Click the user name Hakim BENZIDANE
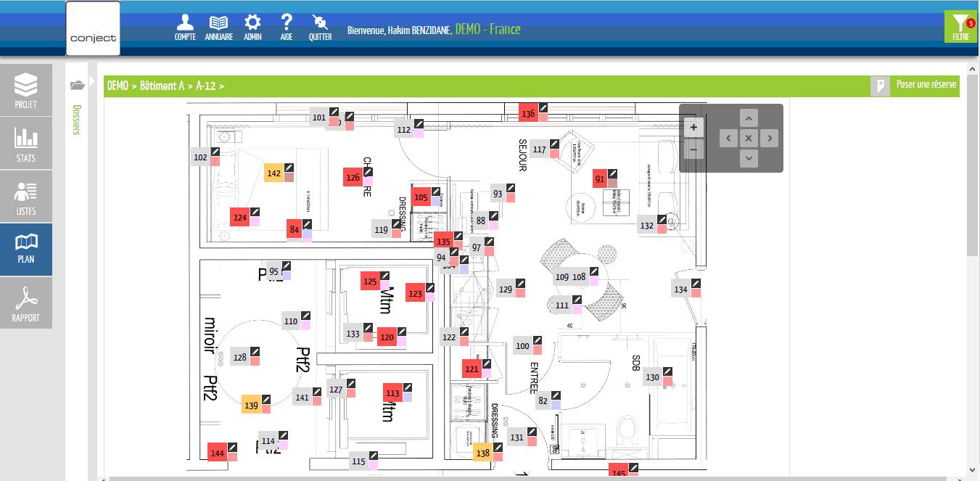This screenshot has height=481, width=980. (x=419, y=30)
